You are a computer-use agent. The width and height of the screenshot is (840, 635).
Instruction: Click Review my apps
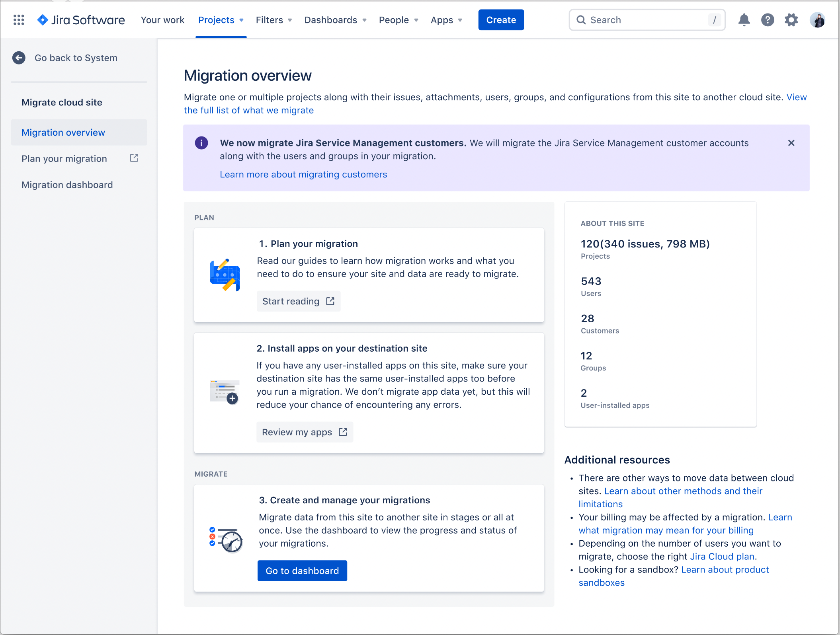coord(305,432)
